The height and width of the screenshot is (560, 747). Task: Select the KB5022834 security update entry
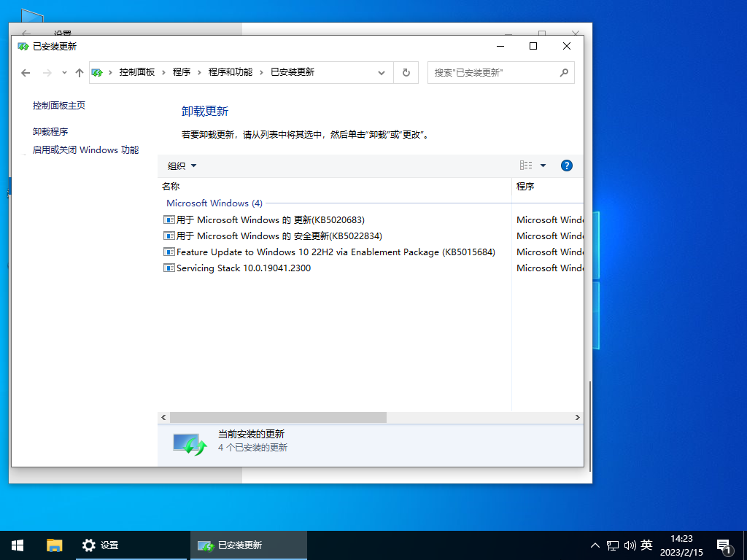[x=279, y=236]
